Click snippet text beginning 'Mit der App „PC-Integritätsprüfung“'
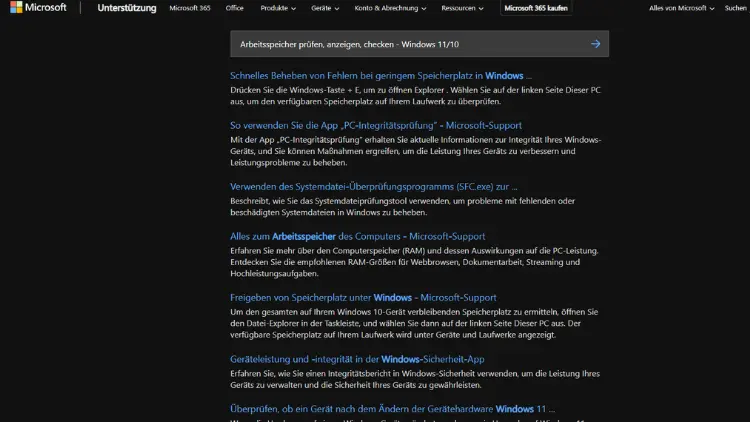The image size is (750, 422). 416,151
